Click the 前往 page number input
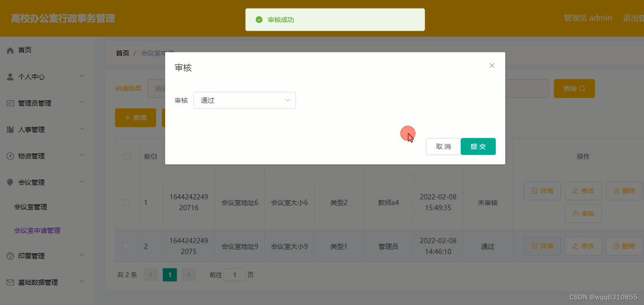 [x=234, y=275]
